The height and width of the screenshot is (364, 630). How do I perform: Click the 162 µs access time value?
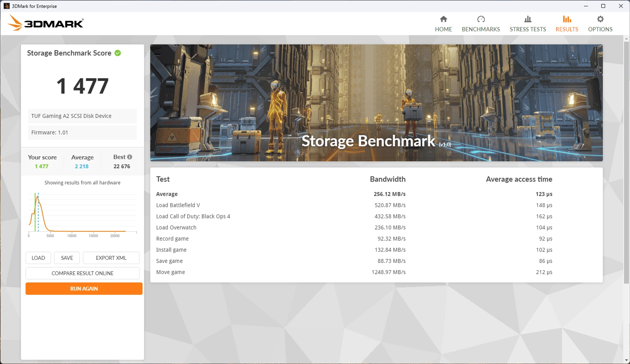(x=544, y=216)
